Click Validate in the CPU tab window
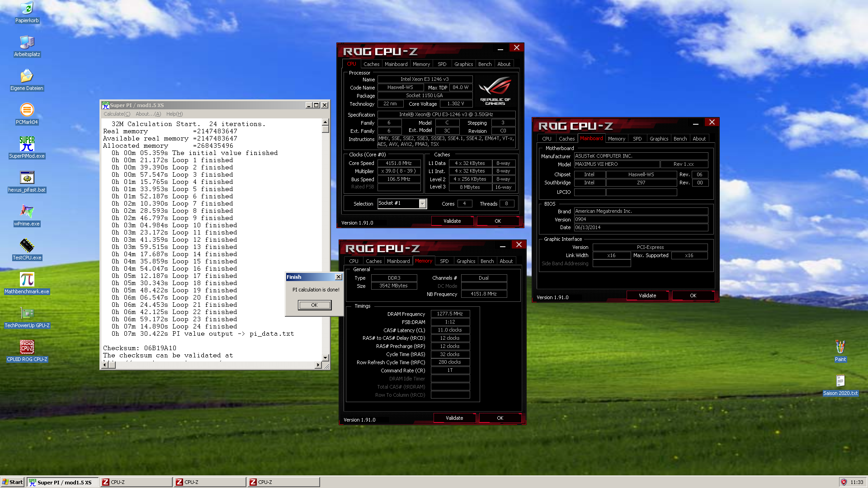 click(x=452, y=221)
